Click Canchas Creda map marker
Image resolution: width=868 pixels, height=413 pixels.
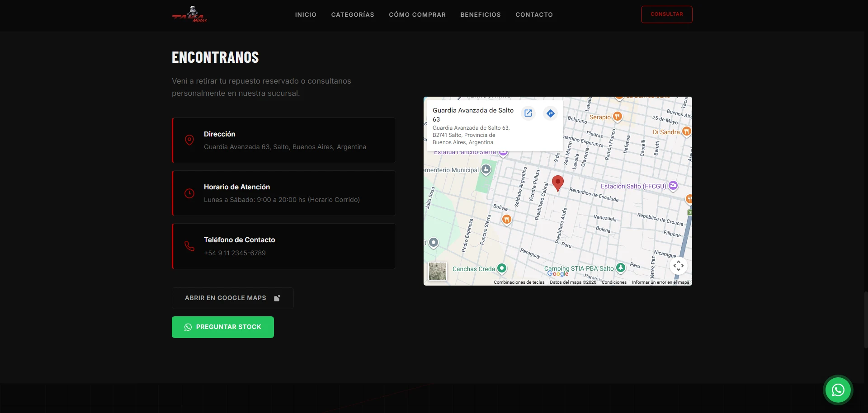tap(502, 268)
